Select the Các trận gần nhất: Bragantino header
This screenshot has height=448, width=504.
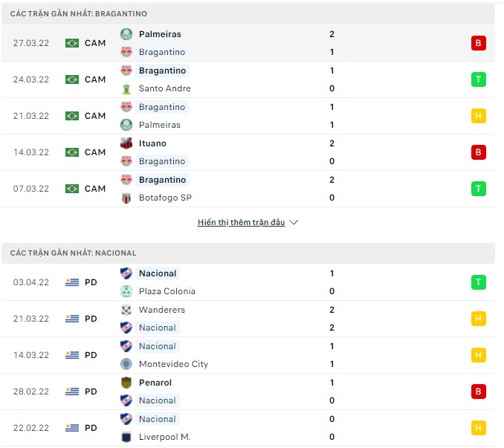[x=79, y=14]
